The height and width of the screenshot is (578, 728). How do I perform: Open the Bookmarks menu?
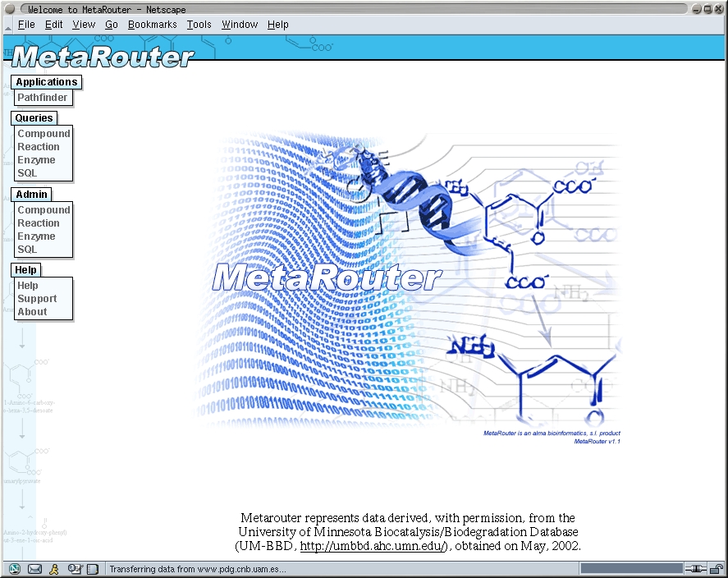153,25
